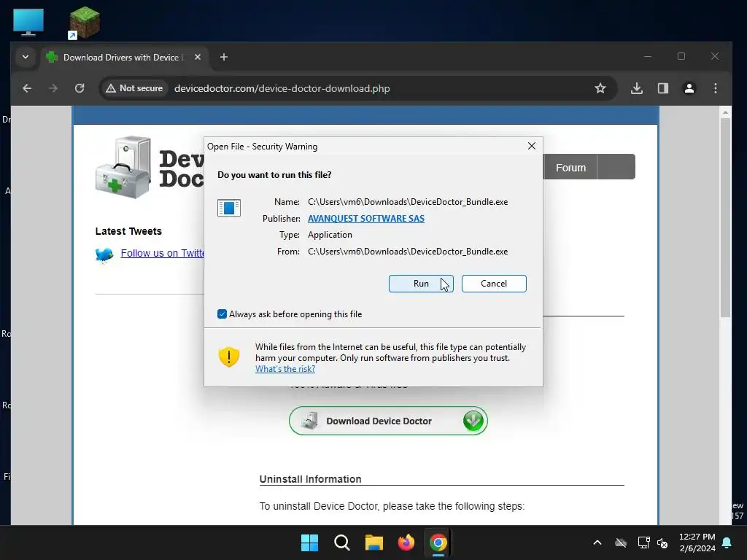This screenshot has width=747, height=560.
Task: Go back with Chrome's back arrow
Action: tap(27, 88)
